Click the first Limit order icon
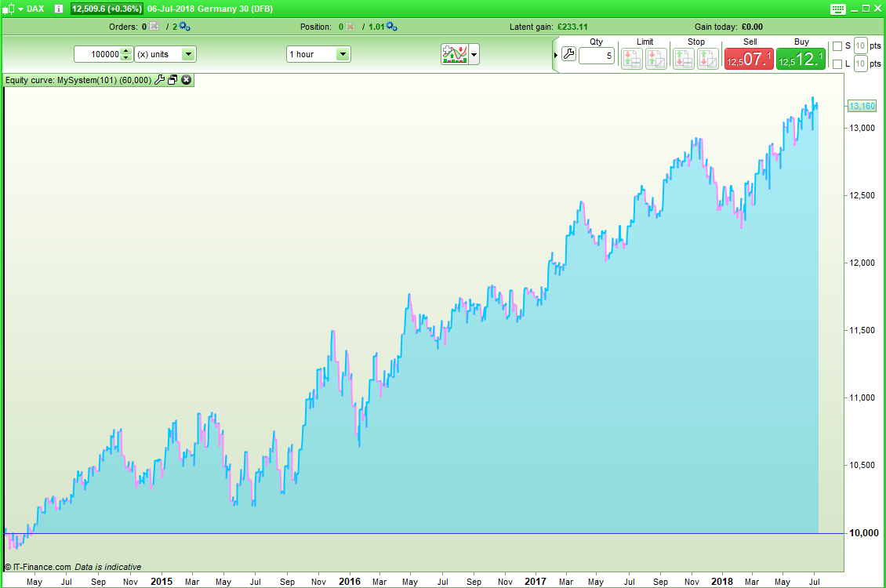The height and width of the screenshot is (588, 886). coord(632,59)
